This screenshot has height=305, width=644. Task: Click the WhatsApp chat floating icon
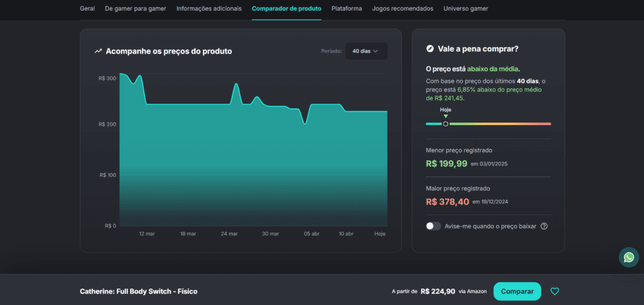[x=628, y=257]
